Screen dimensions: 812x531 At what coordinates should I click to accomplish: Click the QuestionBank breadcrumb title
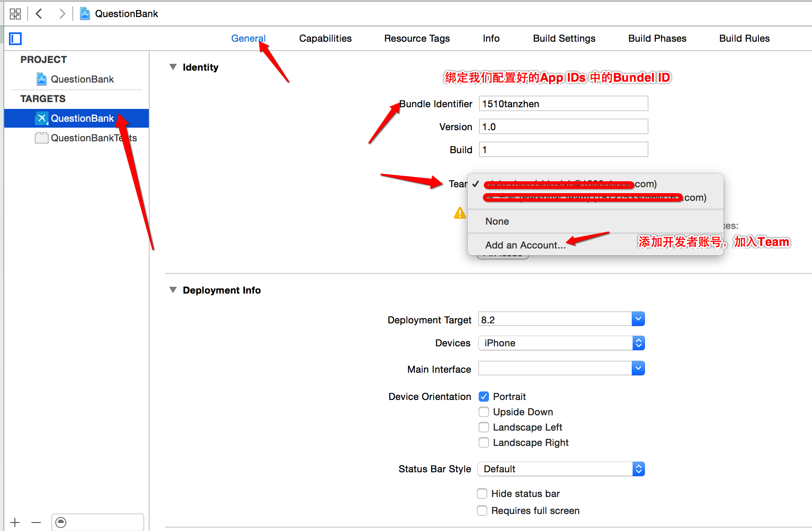coord(127,14)
